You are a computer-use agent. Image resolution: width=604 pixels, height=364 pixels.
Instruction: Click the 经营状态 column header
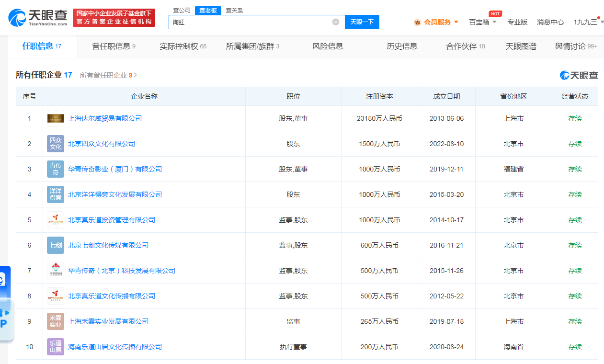pyautogui.click(x=575, y=96)
